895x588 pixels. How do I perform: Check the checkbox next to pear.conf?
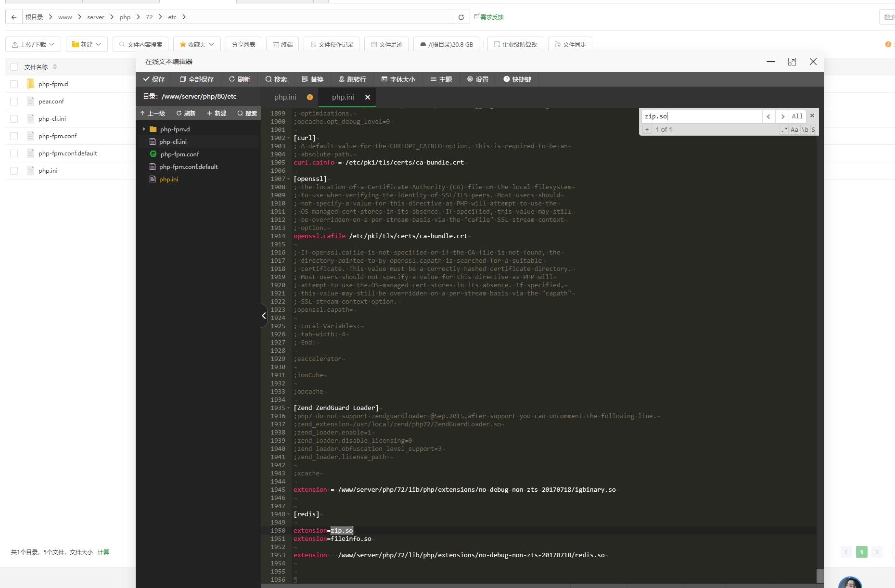coord(13,101)
